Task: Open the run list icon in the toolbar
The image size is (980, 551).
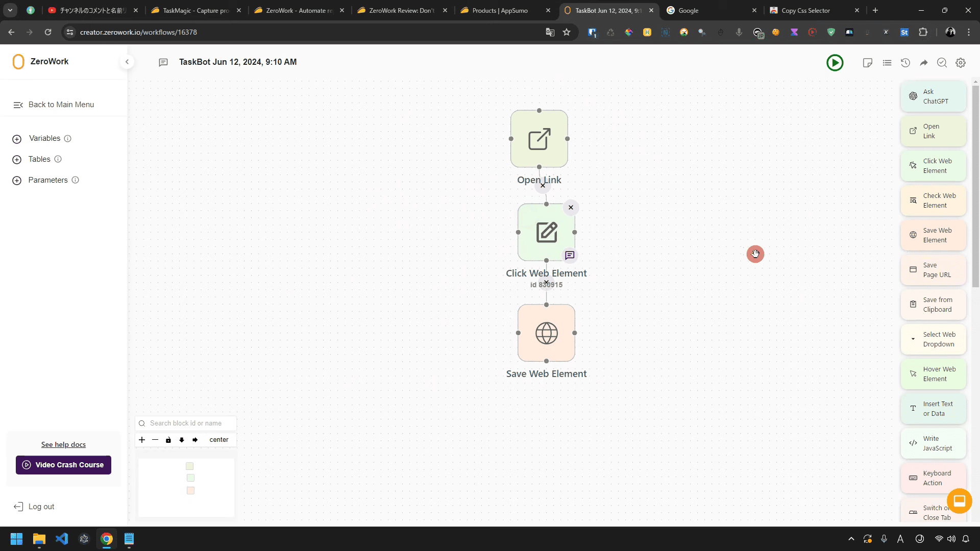Action: [887, 62]
